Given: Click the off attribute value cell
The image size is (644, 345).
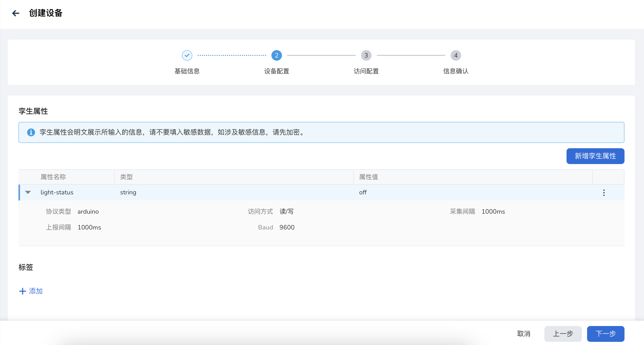Looking at the screenshot, I should [363, 192].
